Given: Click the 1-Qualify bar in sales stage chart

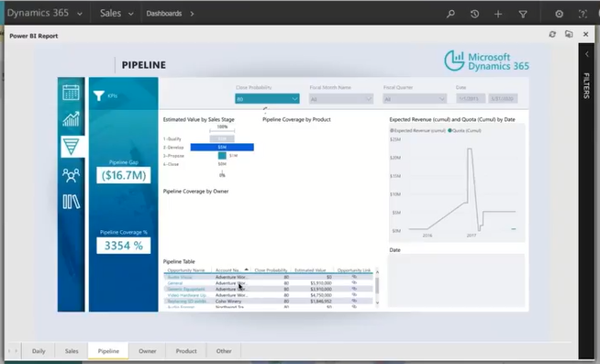Looking at the screenshot, I should click(x=222, y=138).
